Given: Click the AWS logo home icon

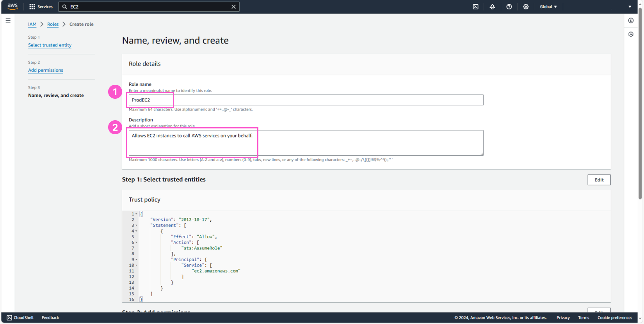Looking at the screenshot, I should tap(12, 7).
